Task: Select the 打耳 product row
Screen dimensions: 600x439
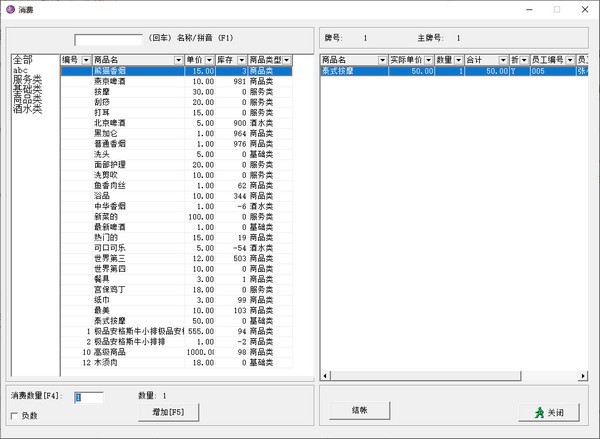Action: (x=177, y=113)
